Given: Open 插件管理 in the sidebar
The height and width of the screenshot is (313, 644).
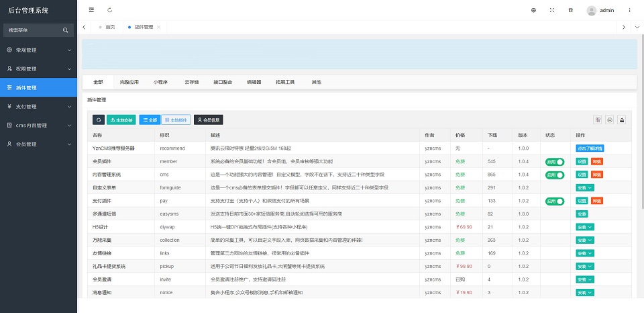Looking at the screenshot, I should (x=39, y=87).
